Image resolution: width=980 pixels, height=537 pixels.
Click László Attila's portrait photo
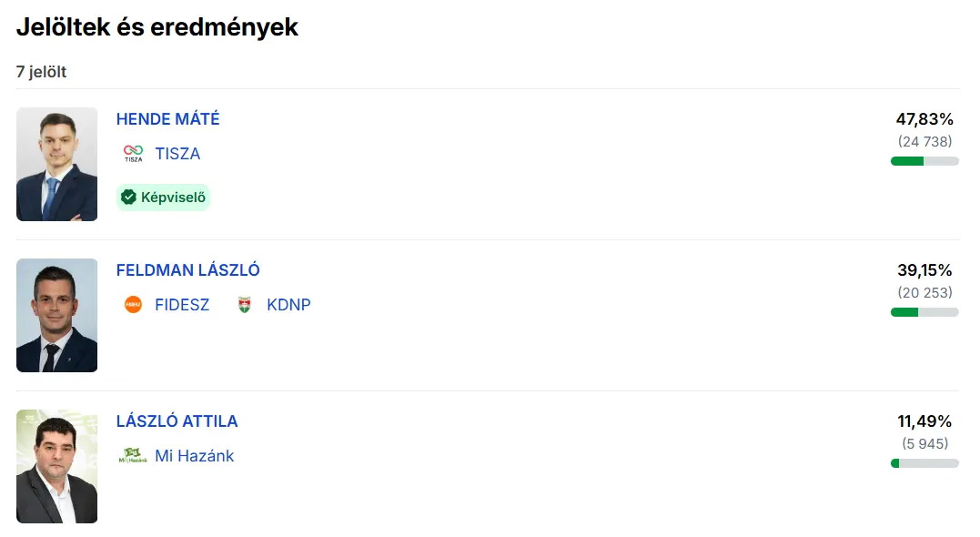tap(56, 466)
